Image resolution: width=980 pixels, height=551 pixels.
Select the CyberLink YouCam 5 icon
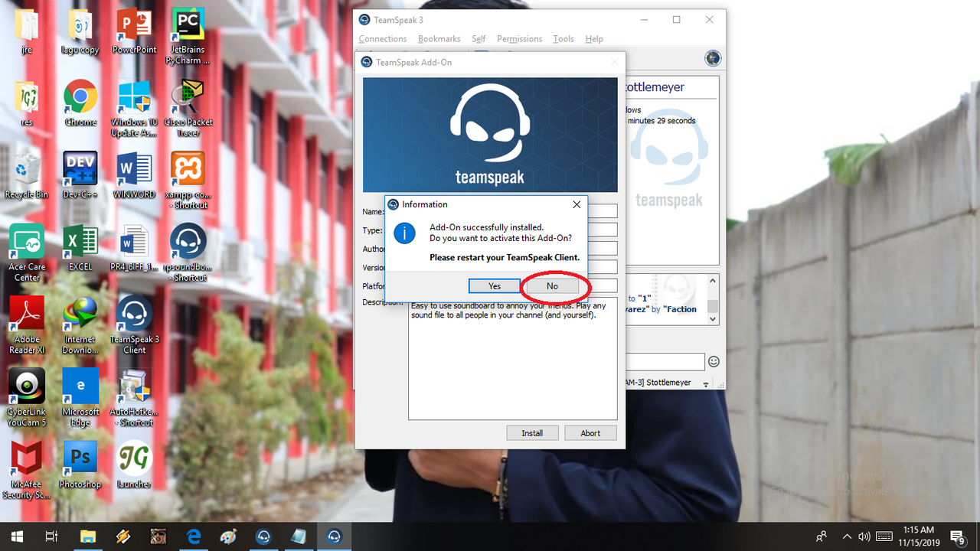click(27, 396)
